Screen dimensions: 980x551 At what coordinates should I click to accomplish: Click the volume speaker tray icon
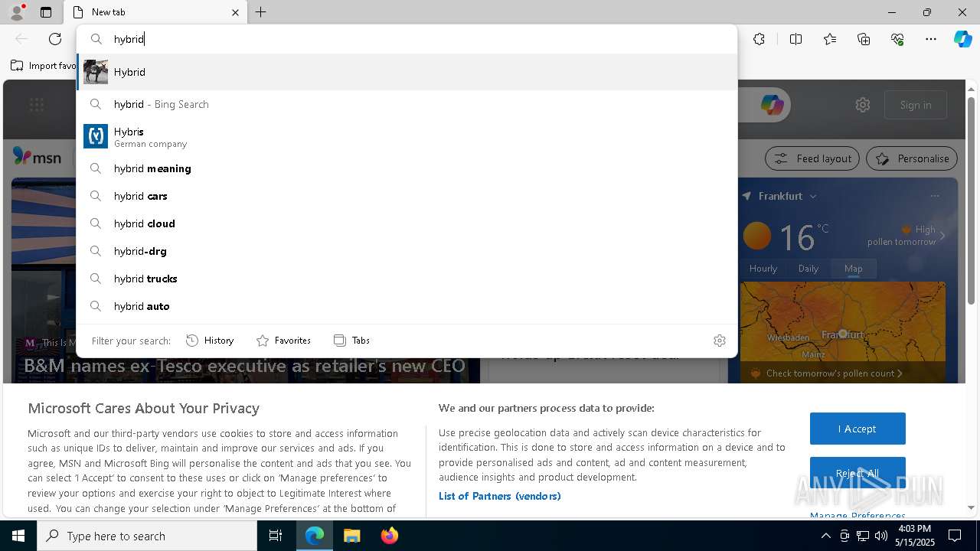click(x=880, y=536)
